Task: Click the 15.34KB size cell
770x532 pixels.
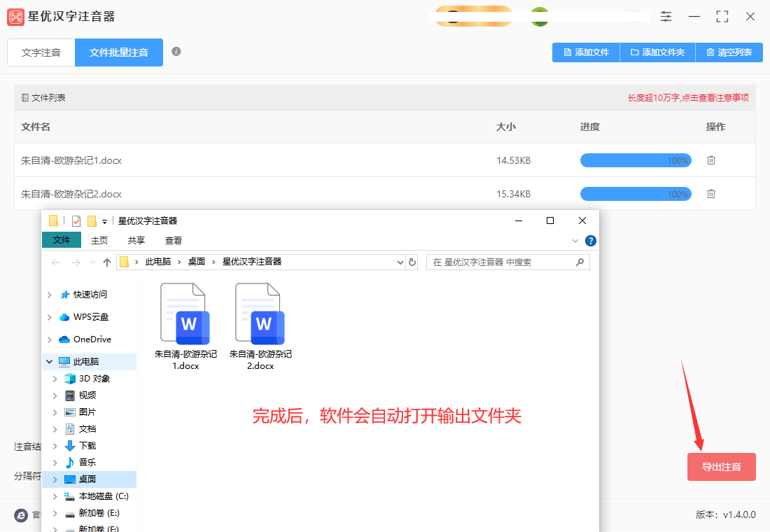Action: click(513, 194)
